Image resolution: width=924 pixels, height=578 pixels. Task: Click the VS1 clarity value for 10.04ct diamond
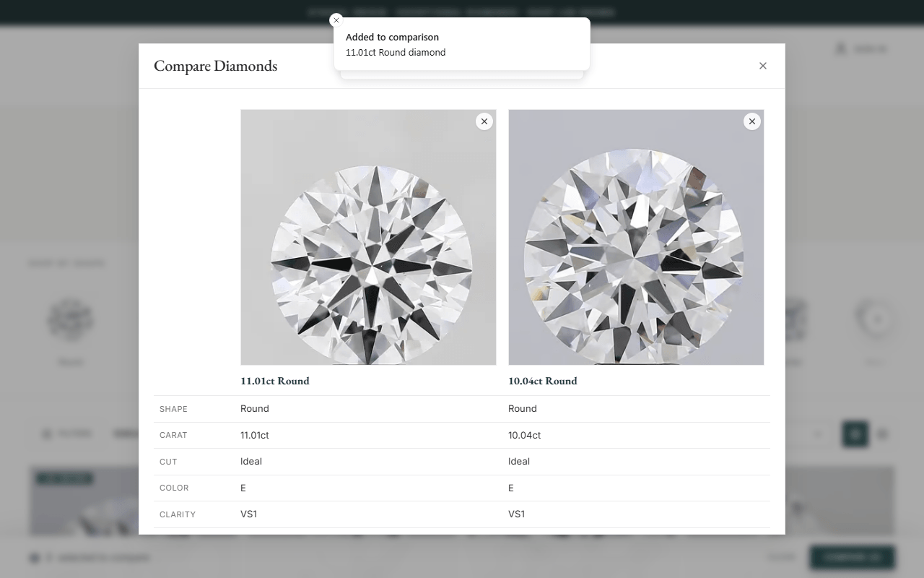click(x=517, y=514)
